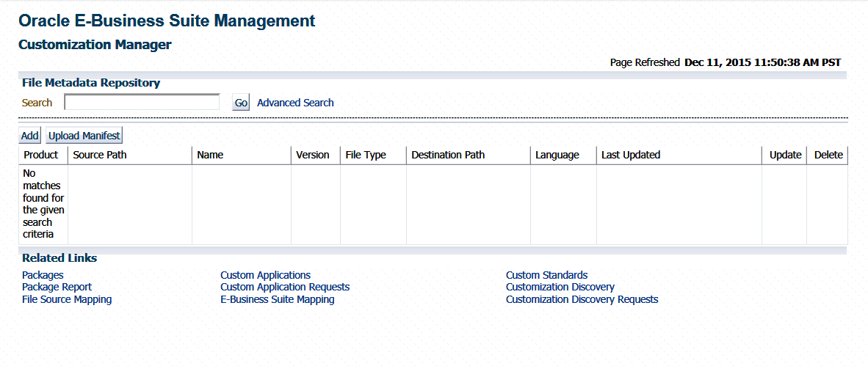Image resolution: width=868 pixels, height=366 pixels.
Task: Click the Oracle E-Business Suite Management heading
Action: pos(167,21)
